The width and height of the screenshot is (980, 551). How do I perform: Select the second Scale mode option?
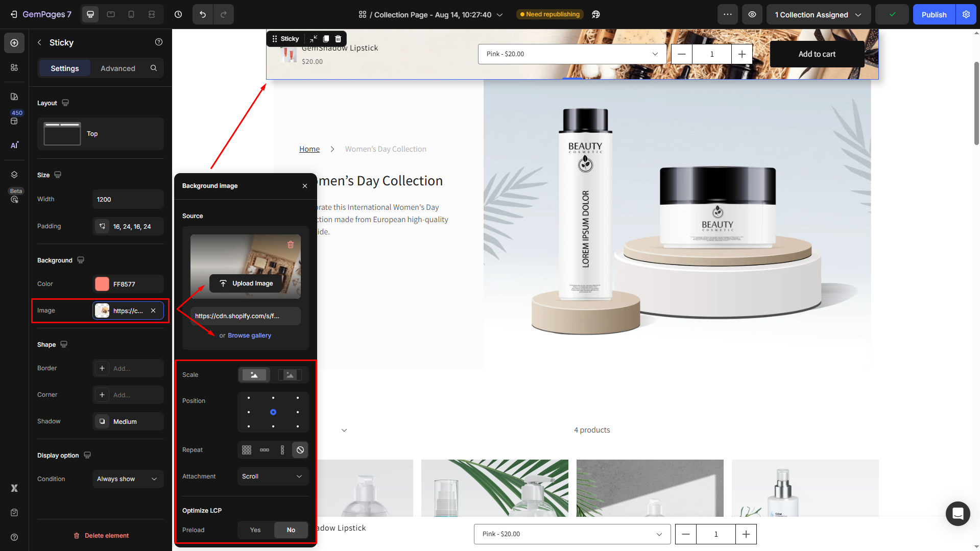[290, 375]
